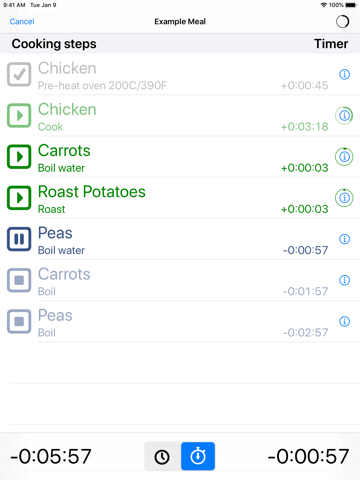Open info for Roast Potatoes step
360x480 pixels.
pos(344,198)
